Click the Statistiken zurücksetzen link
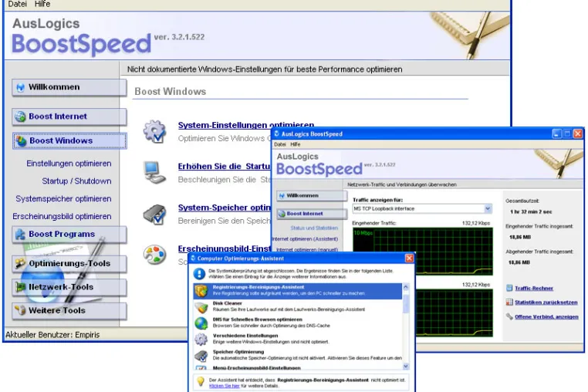This screenshot has width=588, height=392. click(x=546, y=302)
